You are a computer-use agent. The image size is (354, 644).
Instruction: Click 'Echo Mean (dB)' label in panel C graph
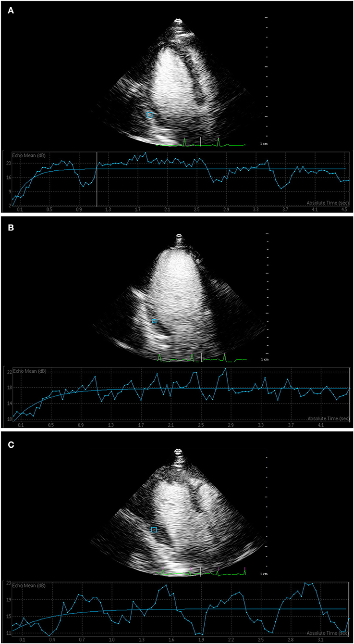point(29,585)
